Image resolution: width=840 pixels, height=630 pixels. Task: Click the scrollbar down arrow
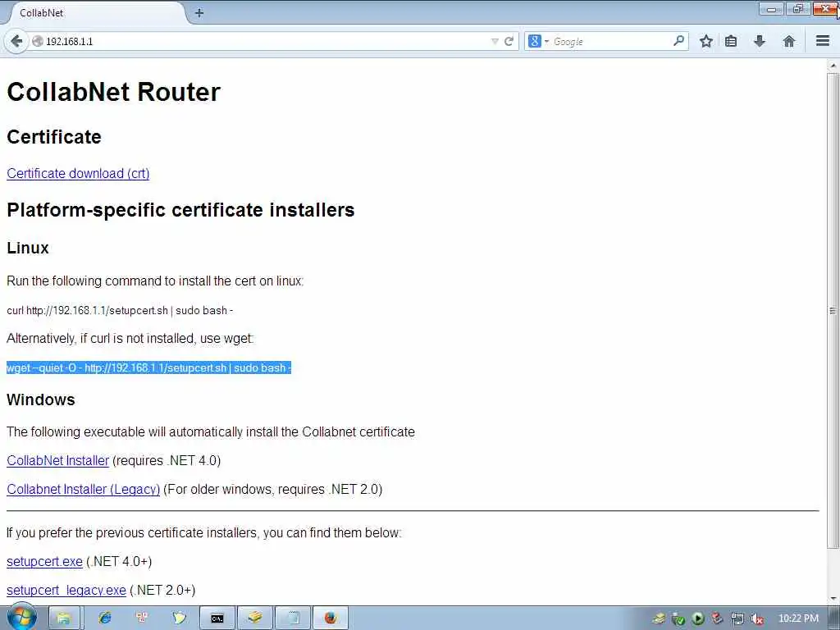[833, 598]
